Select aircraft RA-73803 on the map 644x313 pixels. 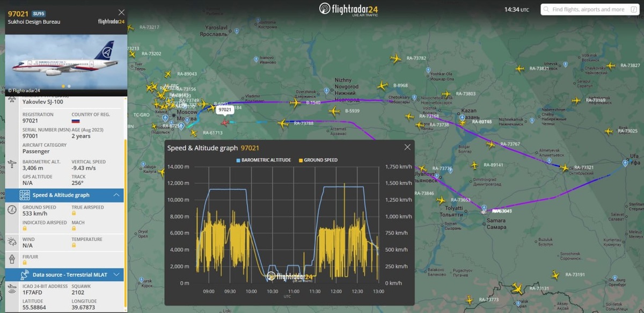(x=447, y=94)
